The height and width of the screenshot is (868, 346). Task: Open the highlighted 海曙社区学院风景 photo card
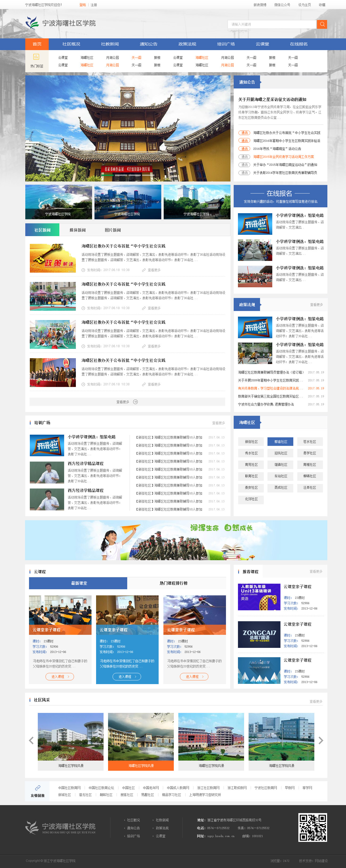(141, 741)
